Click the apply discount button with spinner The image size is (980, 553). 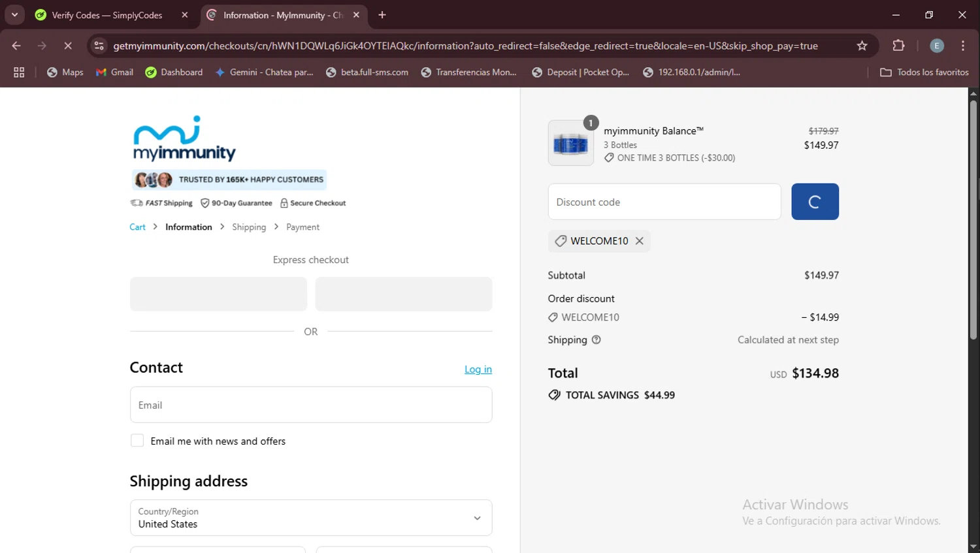pyautogui.click(x=815, y=202)
